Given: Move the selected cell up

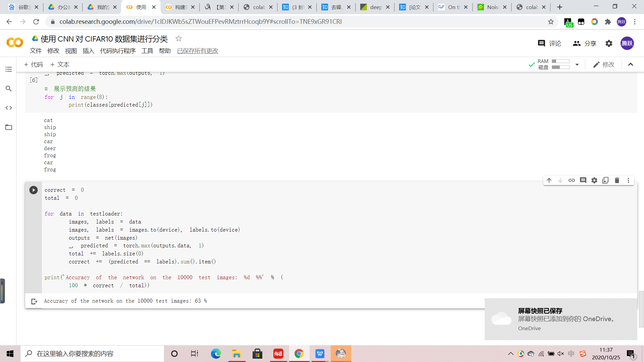Looking at the screenshot, I should (x=549, y=180).
